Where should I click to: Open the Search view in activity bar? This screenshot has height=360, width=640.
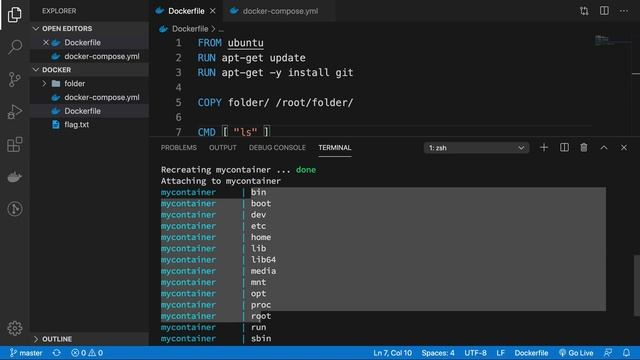click(15, 47)
